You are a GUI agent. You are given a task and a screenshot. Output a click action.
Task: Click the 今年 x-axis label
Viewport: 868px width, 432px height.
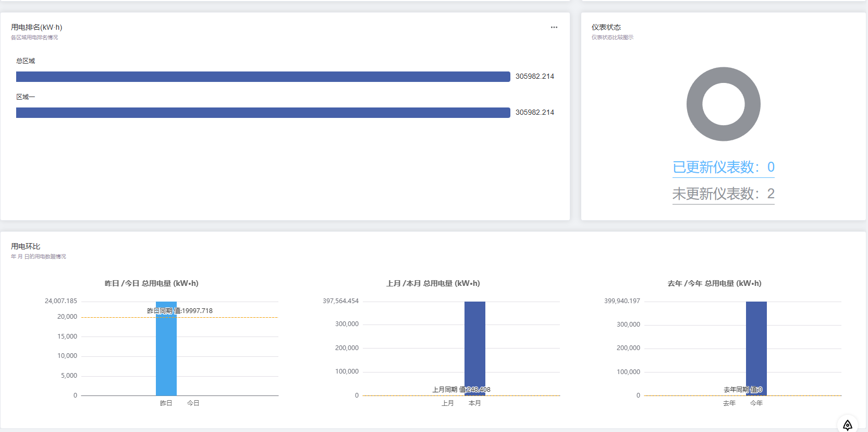[x=756, y=403]
